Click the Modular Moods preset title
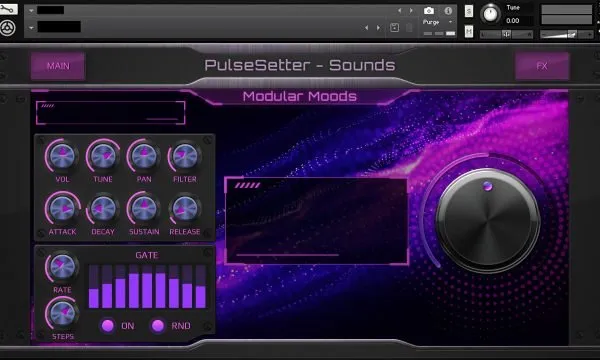600x360 pixels. (x=300, y=96)
